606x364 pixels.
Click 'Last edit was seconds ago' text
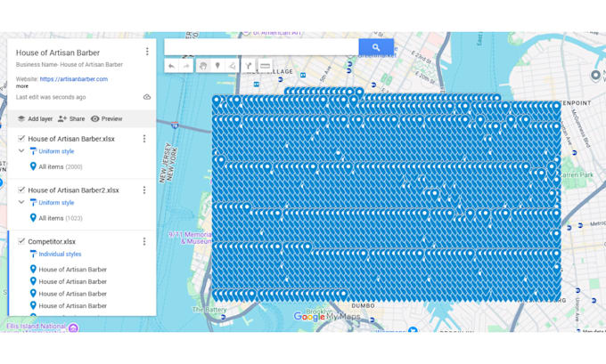pos(51,97)
